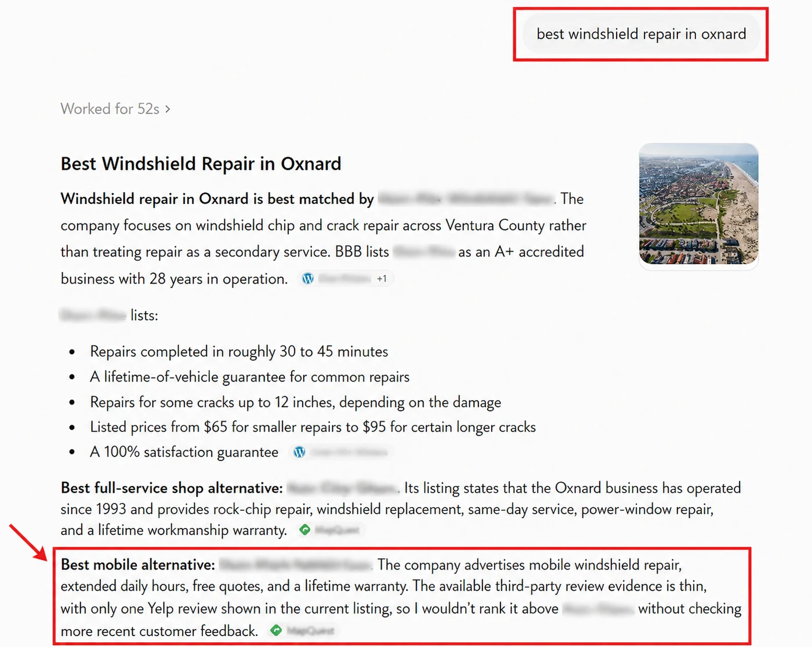Open the Oxnard aerial photo thumbnail

pos(698,204)
